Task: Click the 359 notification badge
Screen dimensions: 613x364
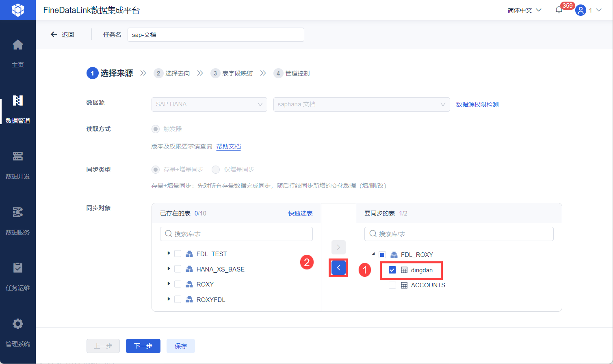Action: pos(568,6)
